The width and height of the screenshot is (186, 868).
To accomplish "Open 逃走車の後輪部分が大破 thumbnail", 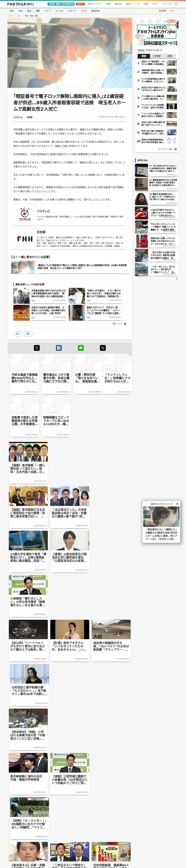I will 111,630.
